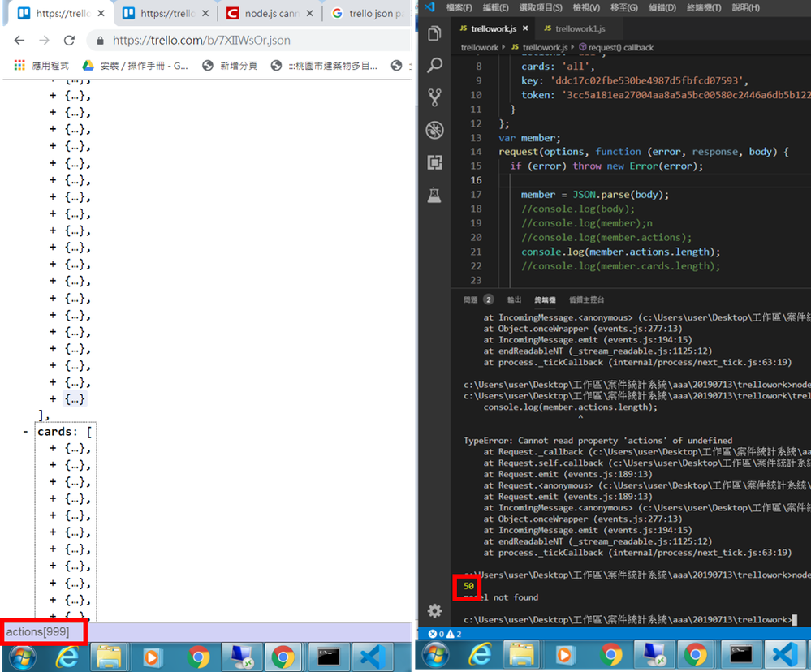
Task: Click Chrome's forward navigation arrow
Action: [45, 41]
